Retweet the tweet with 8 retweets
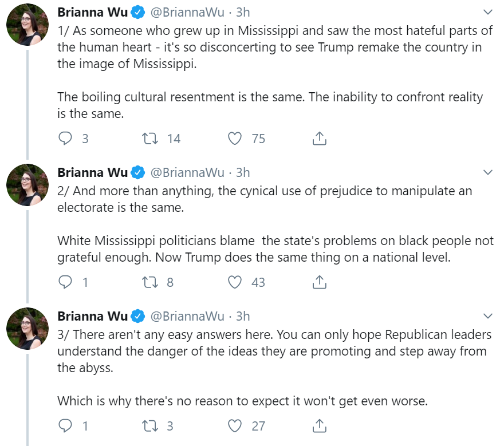This screenshot has height=446, width=504. [x=150, y=282]
